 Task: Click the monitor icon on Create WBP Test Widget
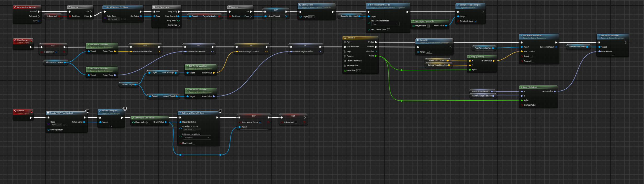(87, 111)
